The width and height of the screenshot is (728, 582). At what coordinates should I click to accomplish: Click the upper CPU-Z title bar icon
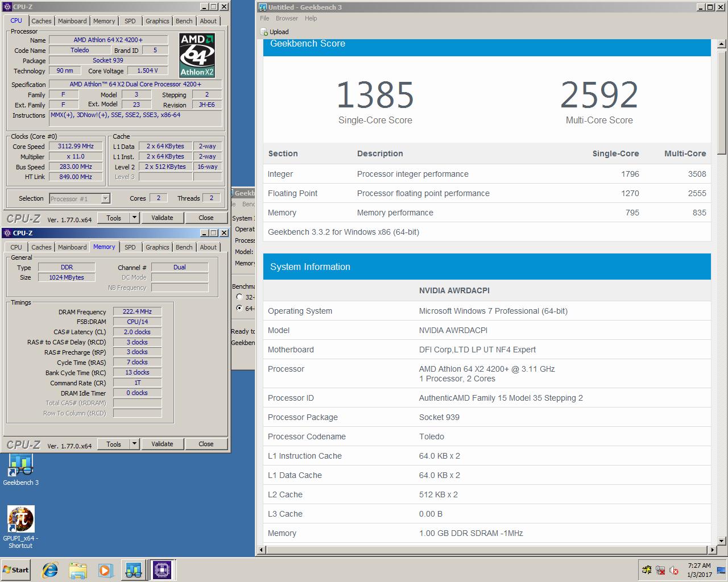pyautogui.click(x=7, y=7)
